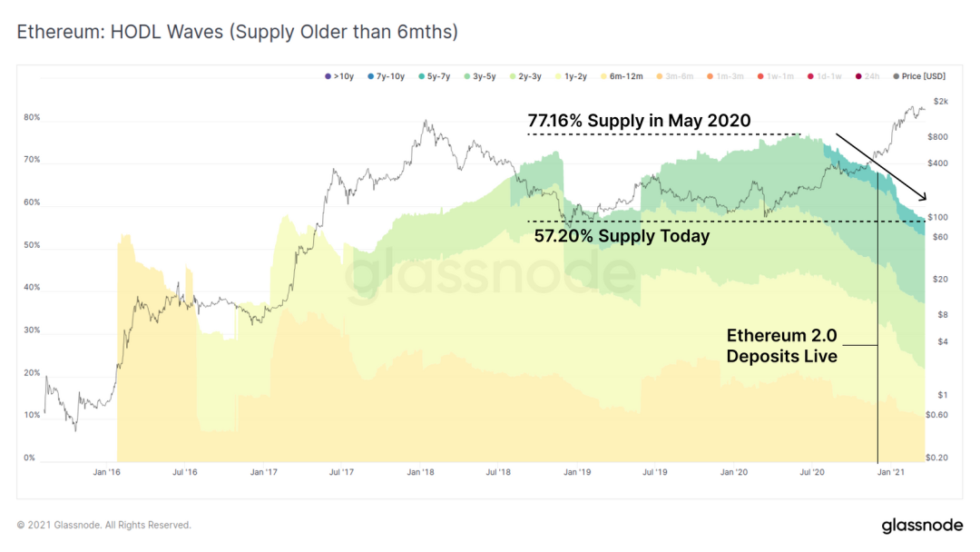Click the glassnode logo at bottom right
980x552 pixels.
[x=923, y=525]
